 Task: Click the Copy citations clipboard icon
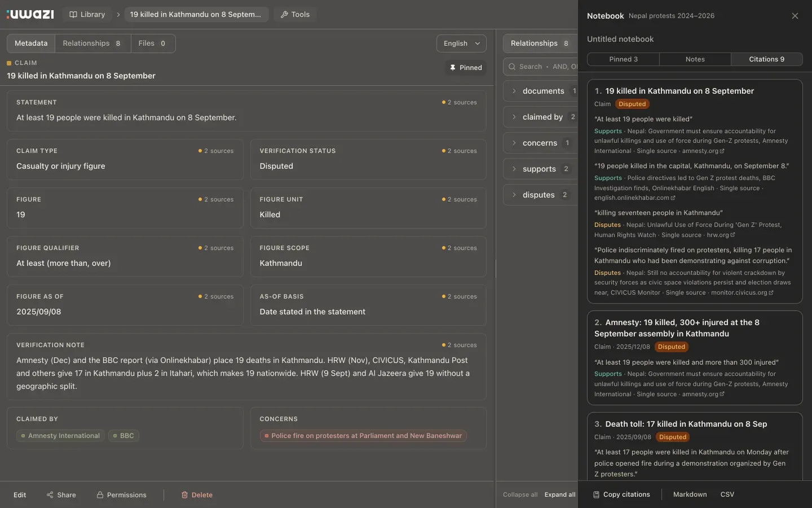pos(596,494)
